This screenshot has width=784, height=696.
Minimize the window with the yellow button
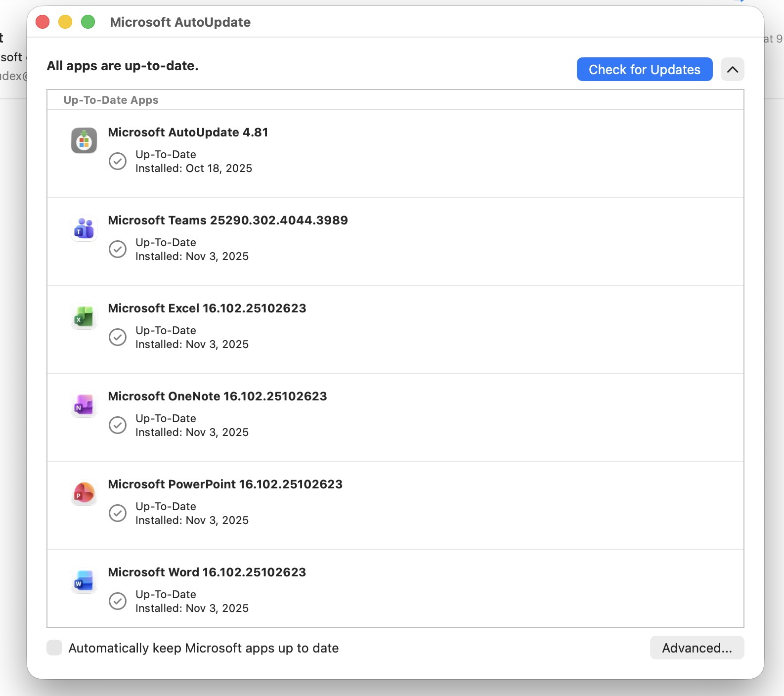coord(65,22)
